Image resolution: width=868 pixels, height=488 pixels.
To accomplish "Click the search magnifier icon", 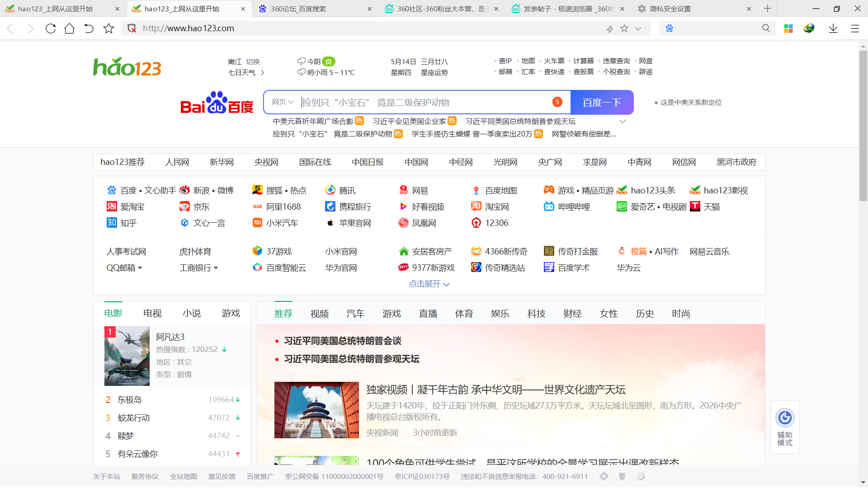I will (766, 28).
